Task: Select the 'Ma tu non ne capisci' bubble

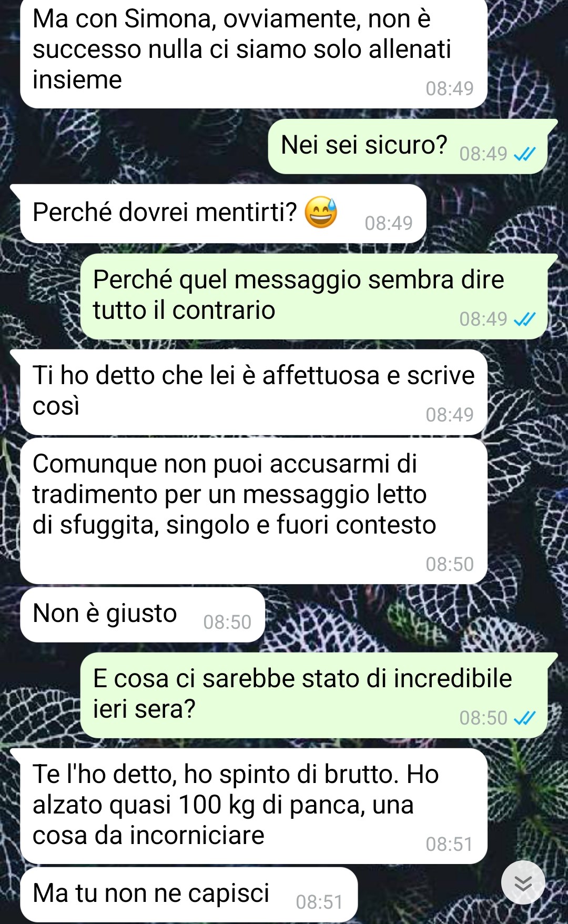Action: pyautogui.click(x=189, y=895)
